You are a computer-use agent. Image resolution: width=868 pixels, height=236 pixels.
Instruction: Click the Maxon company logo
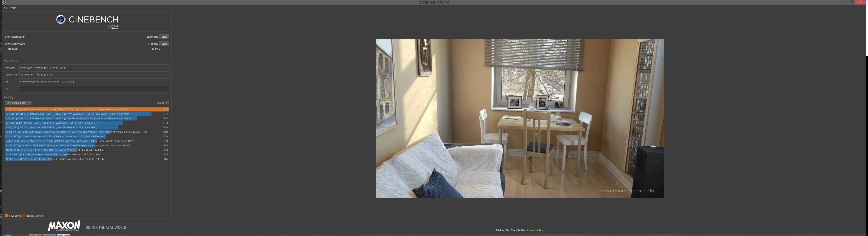click(64, 226)
